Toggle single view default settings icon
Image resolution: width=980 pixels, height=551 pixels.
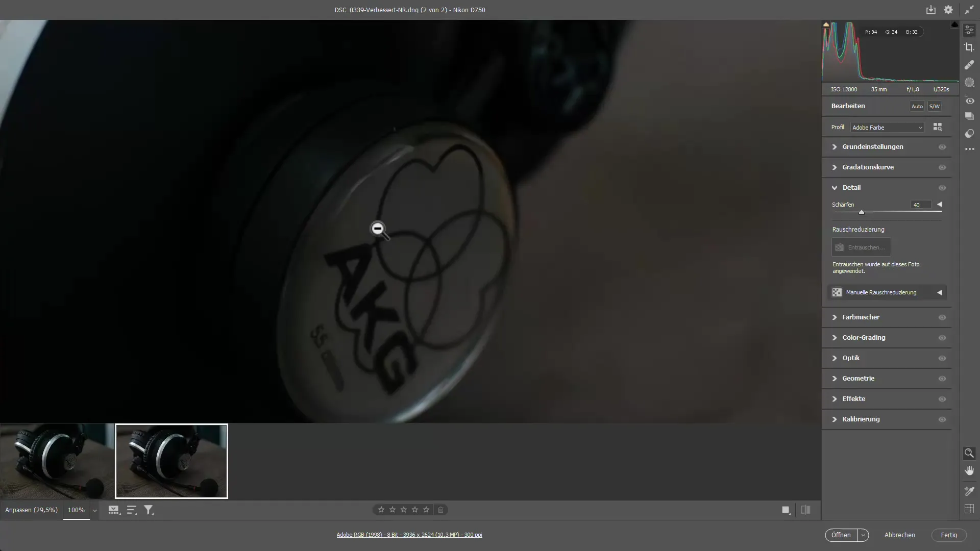click(786, 510)
